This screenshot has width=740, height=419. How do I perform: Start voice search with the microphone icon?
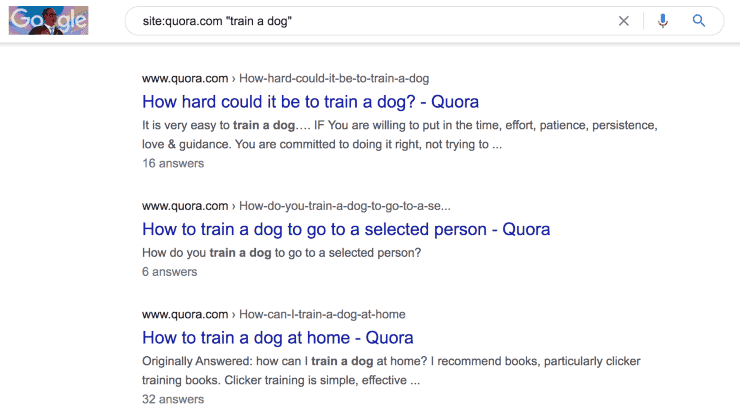pyautogui.click(x=662, y=21)
